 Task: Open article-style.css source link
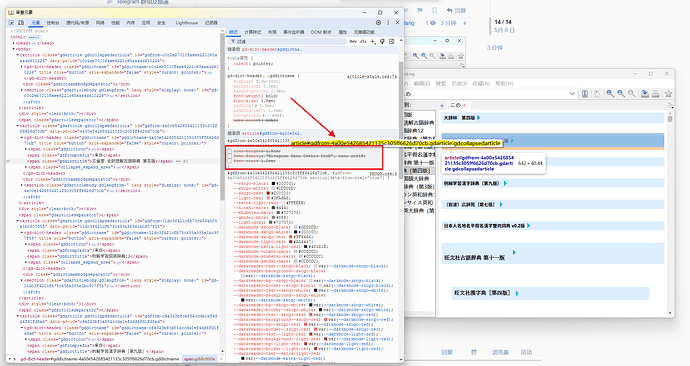(x=371, y=76)
